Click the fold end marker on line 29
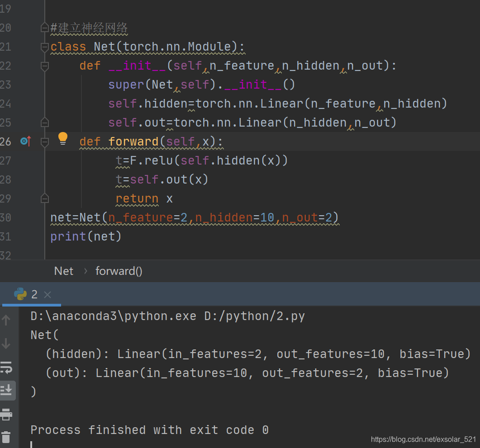480x448 pixels. pyautogui.click(x=45, y=198)
